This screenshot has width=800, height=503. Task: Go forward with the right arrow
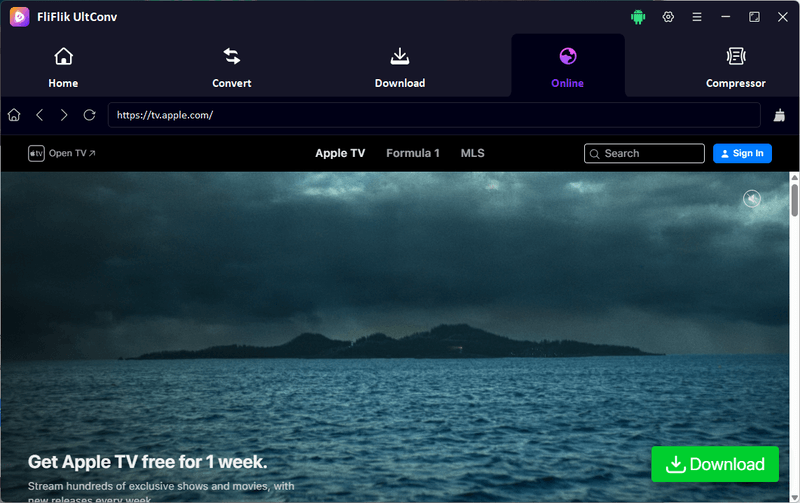[x=64, y=115]
